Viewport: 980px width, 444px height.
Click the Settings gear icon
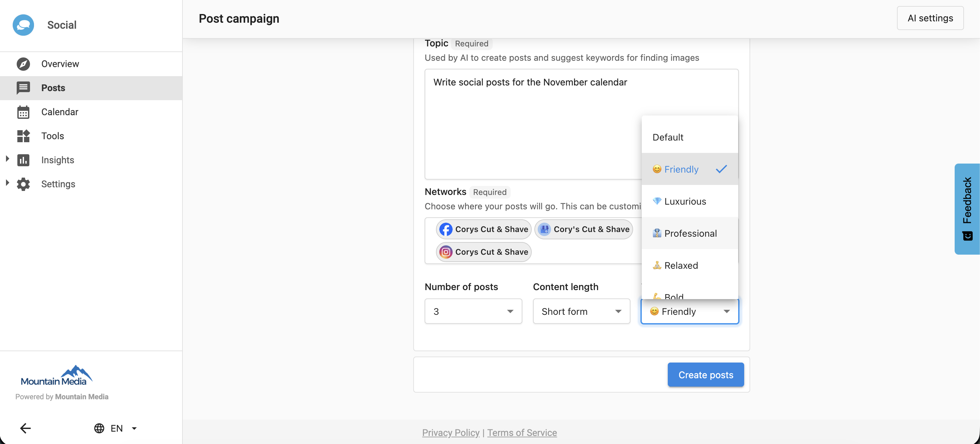coord(23,184)
